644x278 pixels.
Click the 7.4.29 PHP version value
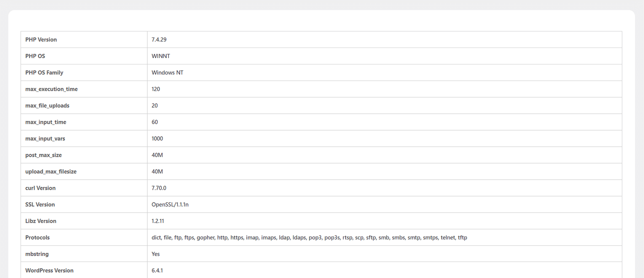pyautogui.click(x=159, y=39)
